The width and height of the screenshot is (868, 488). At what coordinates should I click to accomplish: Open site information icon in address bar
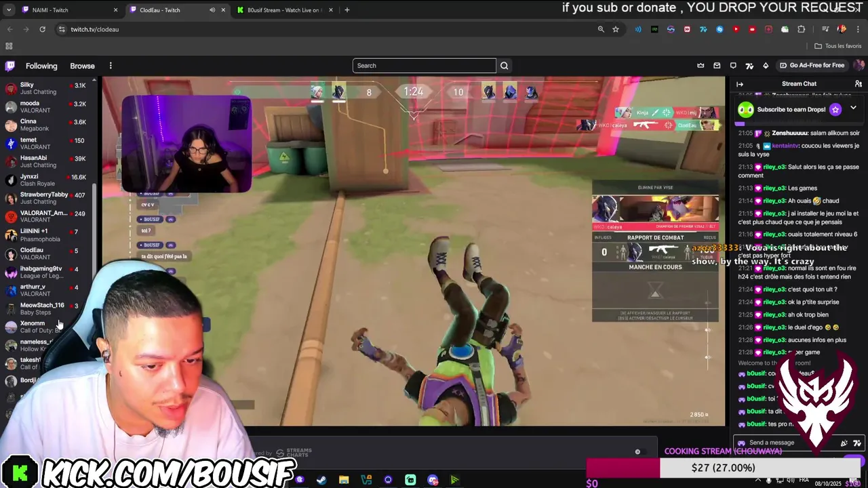pyautogui.click(x=62, y=29)
